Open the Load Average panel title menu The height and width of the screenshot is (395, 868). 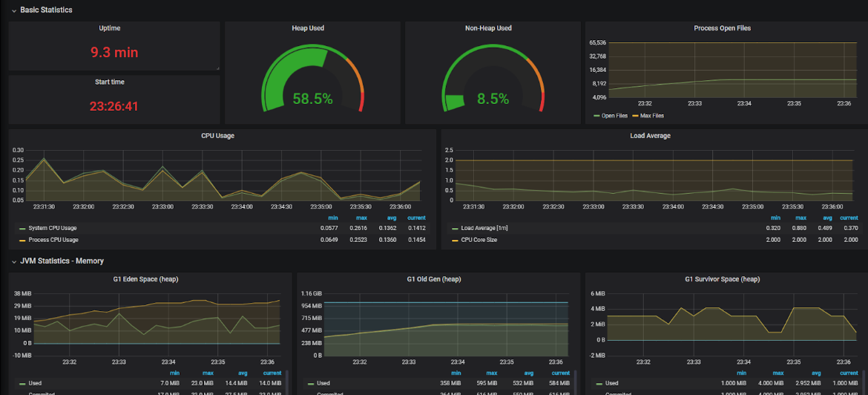(x=649, y=136)
